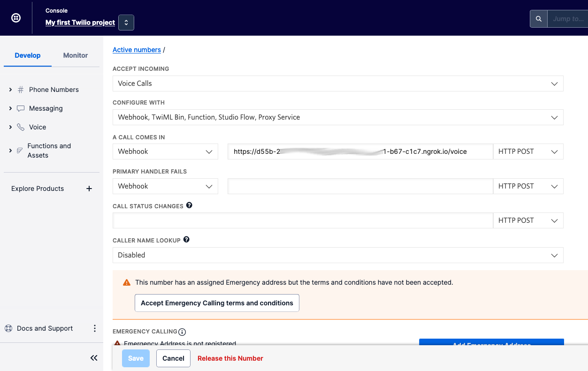The width and height of the screenshot is (588, 371).
Task: Open Functions and Assets menu item
Action: 49,151
